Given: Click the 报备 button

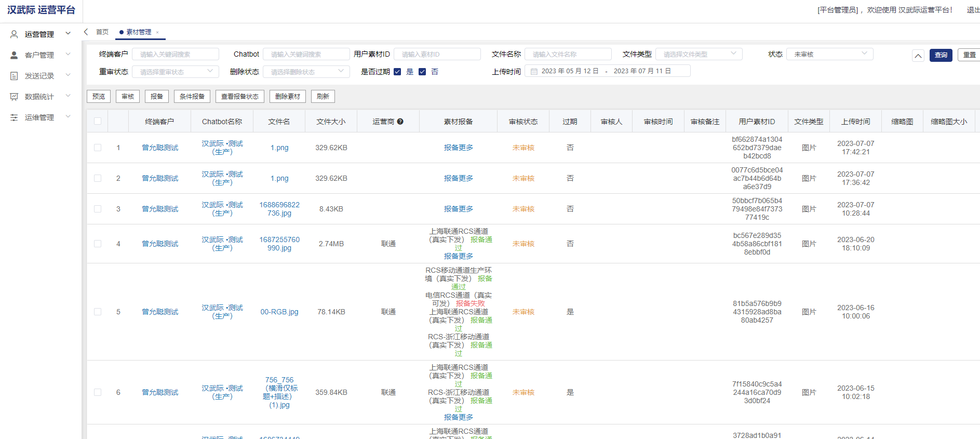Looking at the screenshot, I should (x=157, y=97).
